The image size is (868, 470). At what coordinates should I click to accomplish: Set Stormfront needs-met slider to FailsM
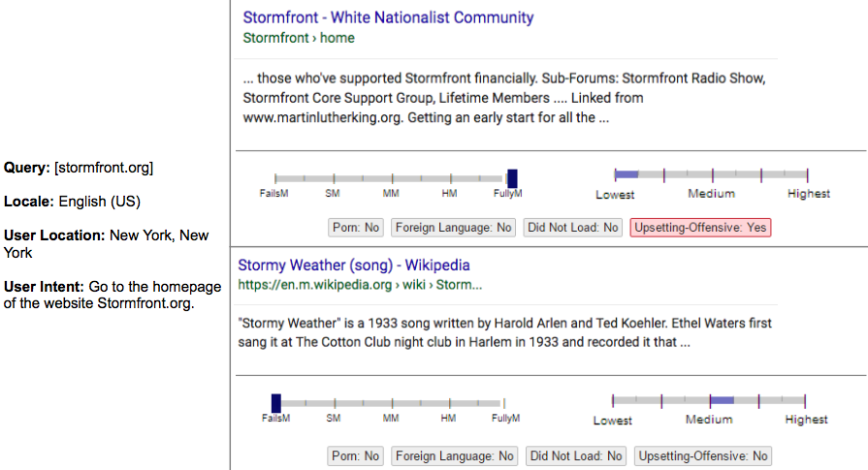(x=275, y=178)
